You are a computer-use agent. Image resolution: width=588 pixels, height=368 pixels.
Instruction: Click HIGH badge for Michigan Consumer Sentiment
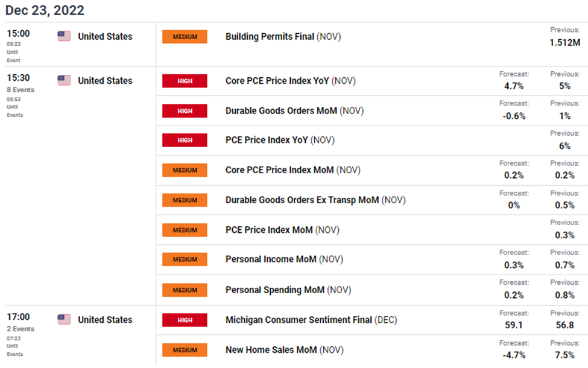coord(185,320)
